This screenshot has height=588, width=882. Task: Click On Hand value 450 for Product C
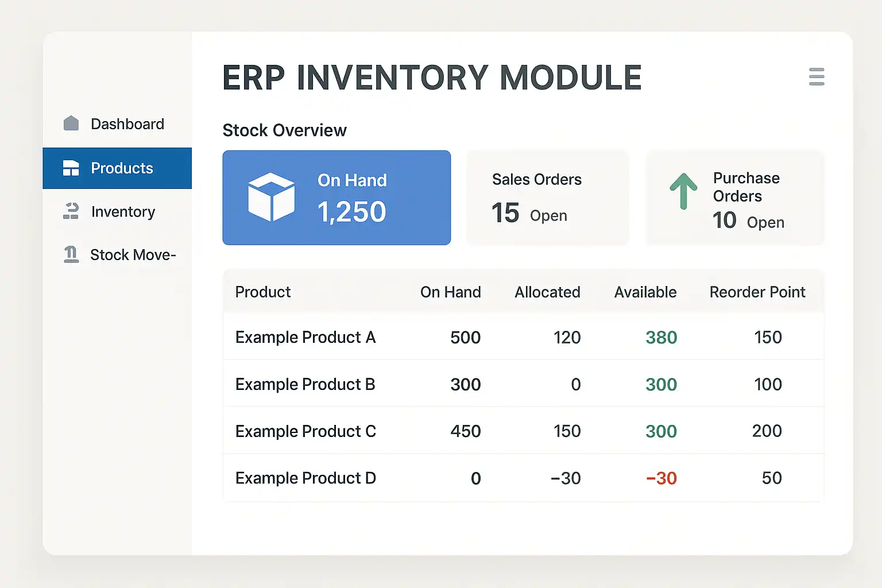click(x=466, y=431)
